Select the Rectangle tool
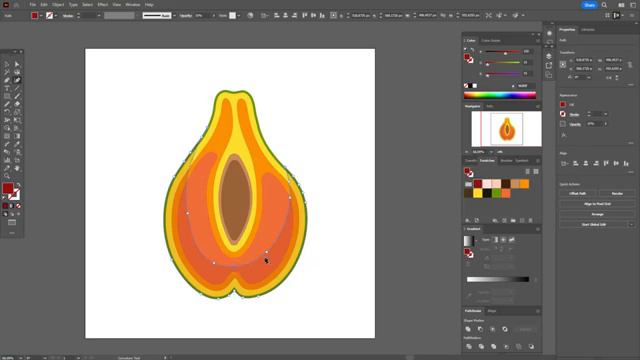Viewport: 640px width, 360px height. (7, 96)
